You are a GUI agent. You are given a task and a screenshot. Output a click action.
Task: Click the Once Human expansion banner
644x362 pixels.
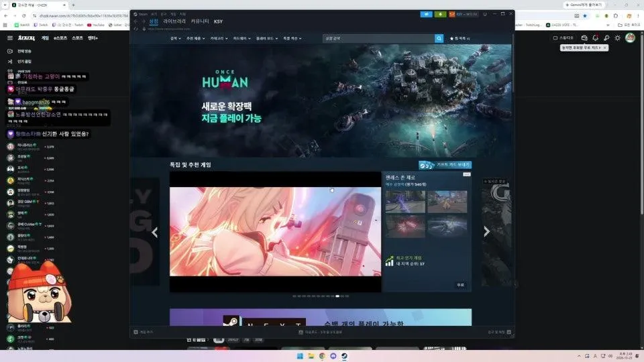coord(321,101)
